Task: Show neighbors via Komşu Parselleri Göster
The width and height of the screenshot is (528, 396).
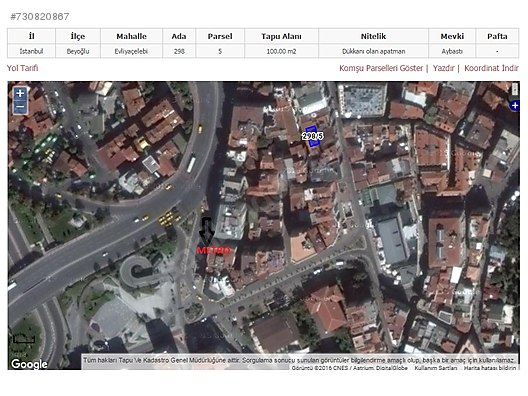Action: [381, 68]
